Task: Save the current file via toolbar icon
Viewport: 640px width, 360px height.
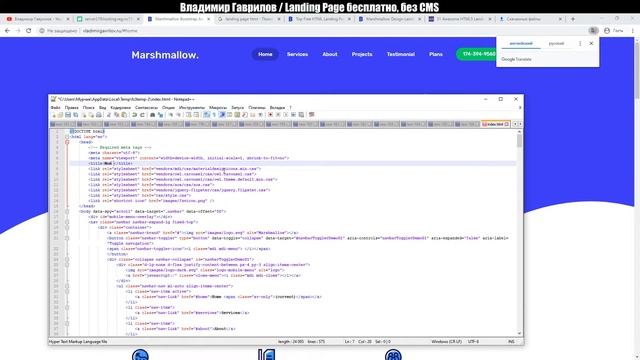Action: (x=68, y=115)
